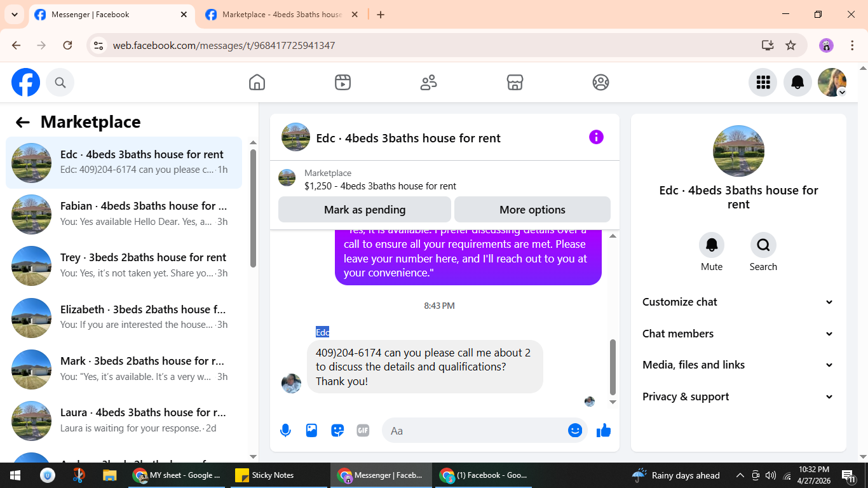Open the Marketplace storefront icon
This screenshot has width=868, height=488.
515,82
